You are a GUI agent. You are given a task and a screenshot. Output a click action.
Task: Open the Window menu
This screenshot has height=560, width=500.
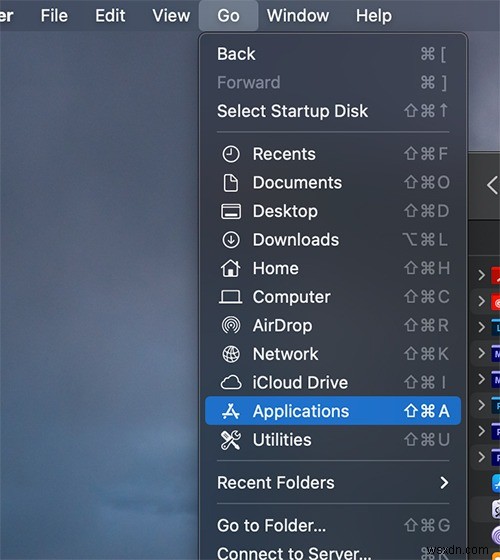click(298, 16)
